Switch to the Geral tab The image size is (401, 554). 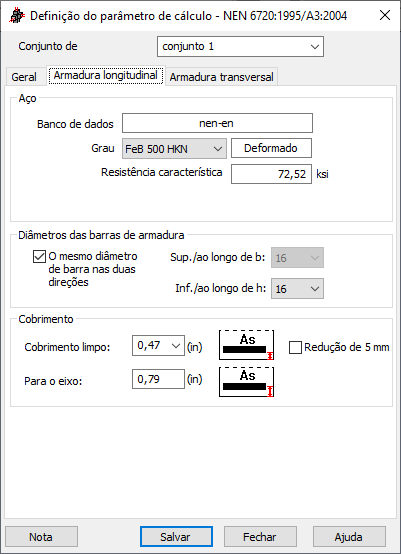pos(24,77)
